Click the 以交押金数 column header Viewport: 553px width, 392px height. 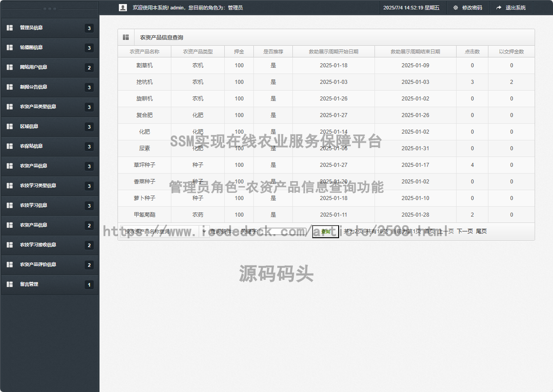click(511, 52)
